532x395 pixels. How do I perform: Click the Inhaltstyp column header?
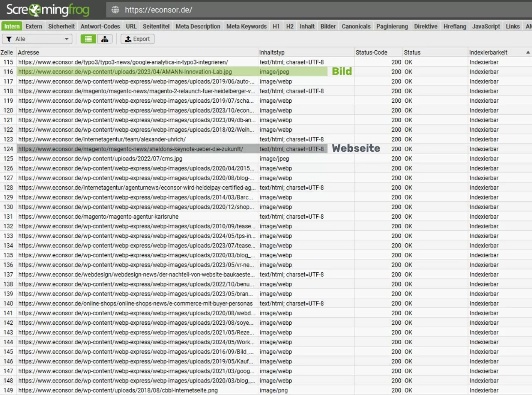coord(272,53)
